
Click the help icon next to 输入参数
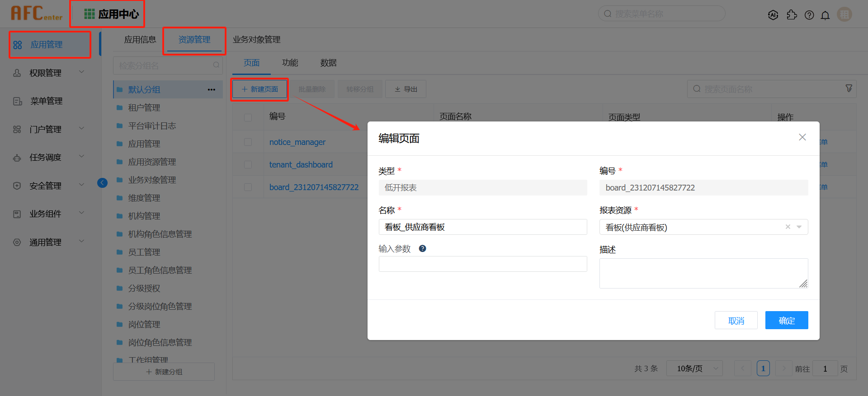(422, 248)
